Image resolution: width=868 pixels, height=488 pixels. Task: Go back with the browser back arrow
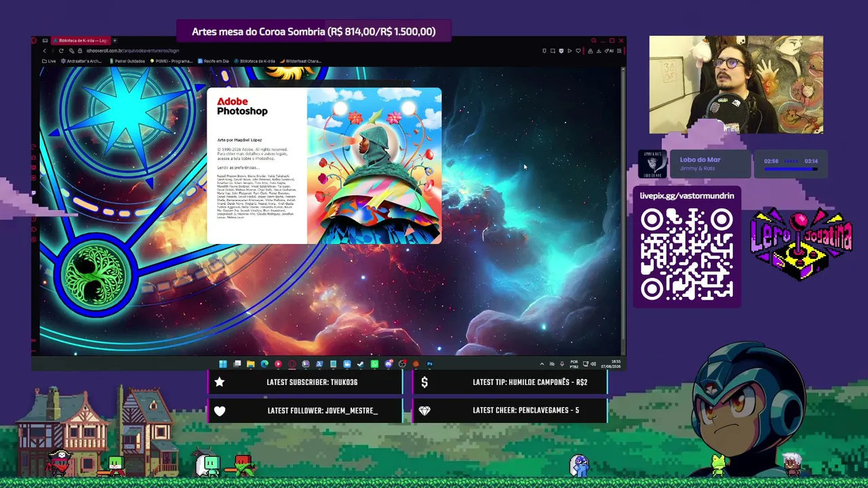click(x=45, y=51)
